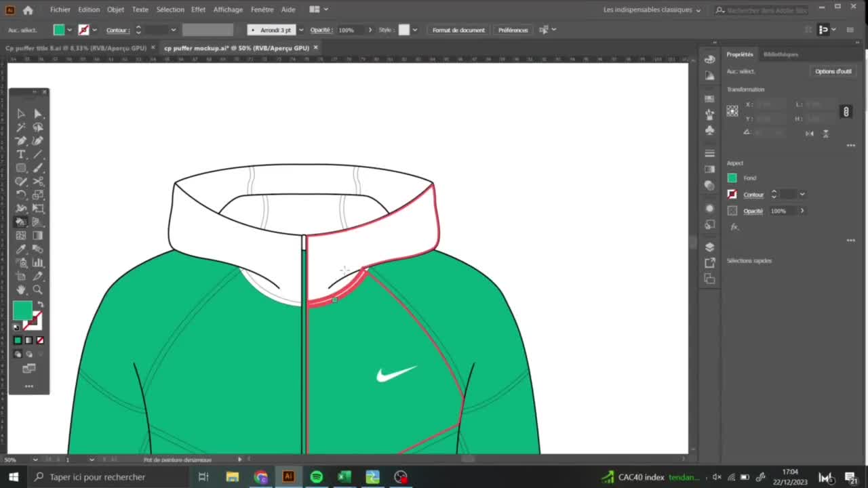Open fill color dropdown in control bar
The image size is (868, 488).
pos(69,30)
